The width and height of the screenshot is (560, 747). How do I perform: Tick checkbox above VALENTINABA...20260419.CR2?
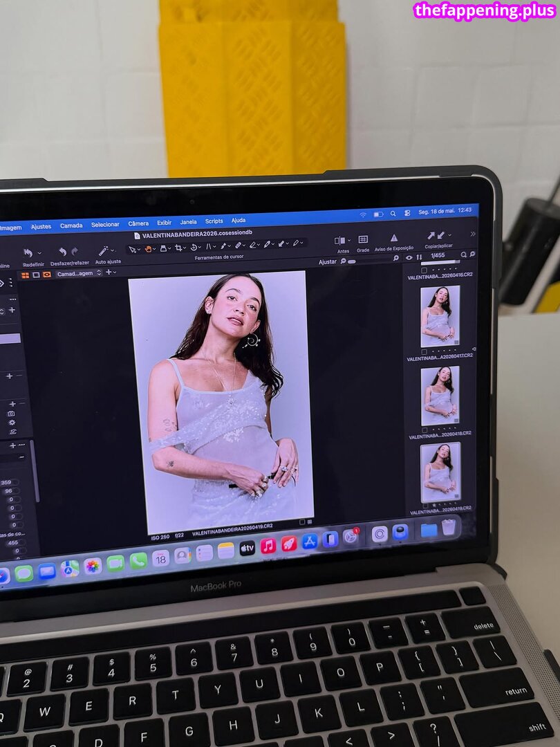point(426,506)
